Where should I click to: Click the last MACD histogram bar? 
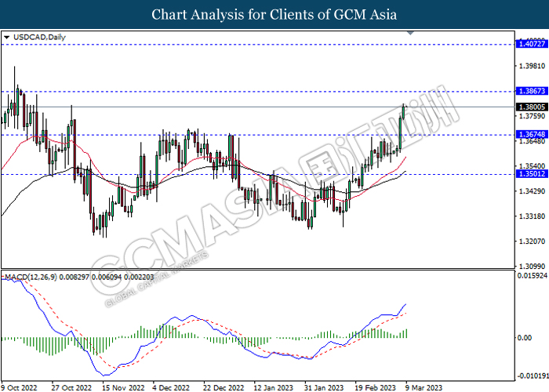coord(406,333)
